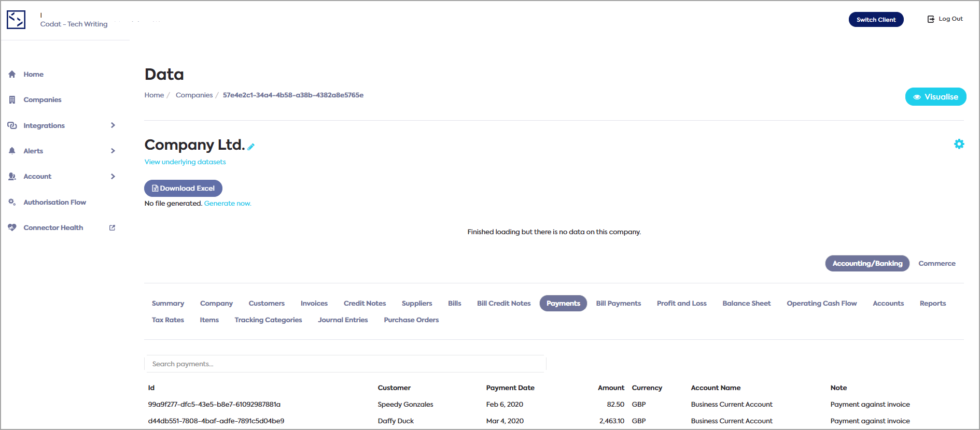Open the Customers tab
This screenshot has height=430, width=980.
267,303
